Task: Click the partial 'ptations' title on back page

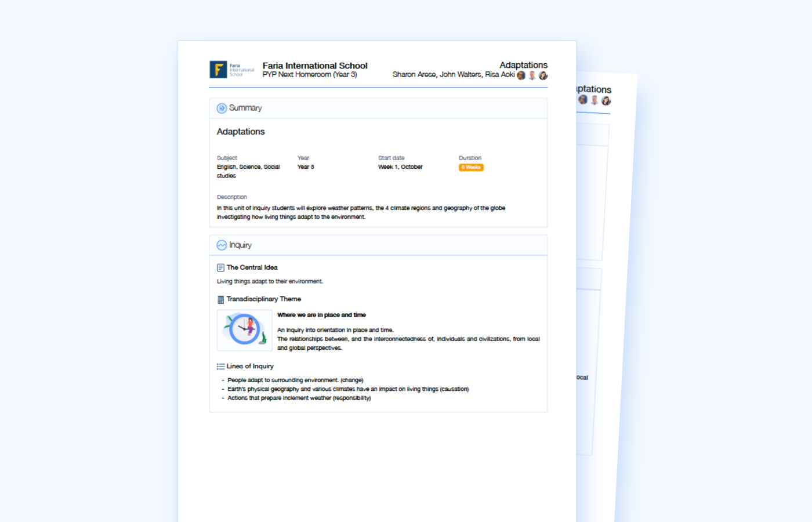Action: click(x=594, y=89)
